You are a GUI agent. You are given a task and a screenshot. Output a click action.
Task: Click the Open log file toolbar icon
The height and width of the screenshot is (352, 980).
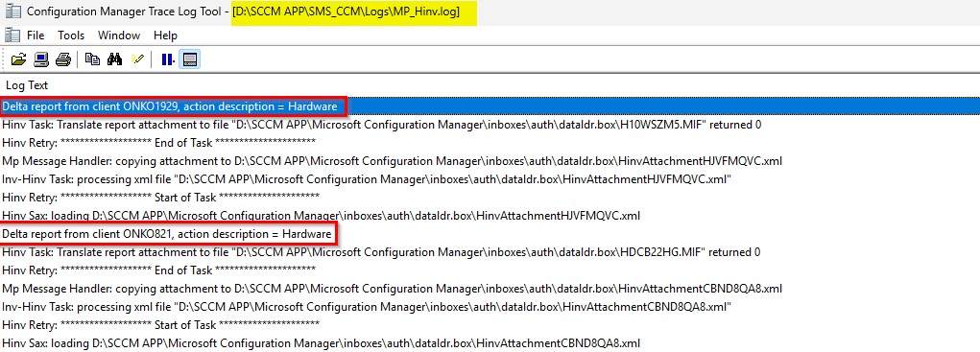pyautogui.click(x=19, y=59)
